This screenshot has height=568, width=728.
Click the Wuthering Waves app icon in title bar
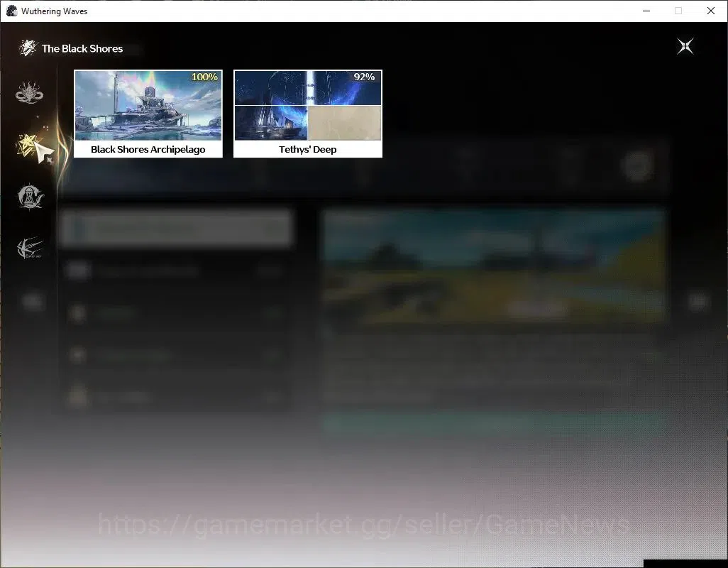[x=11, y=11]
